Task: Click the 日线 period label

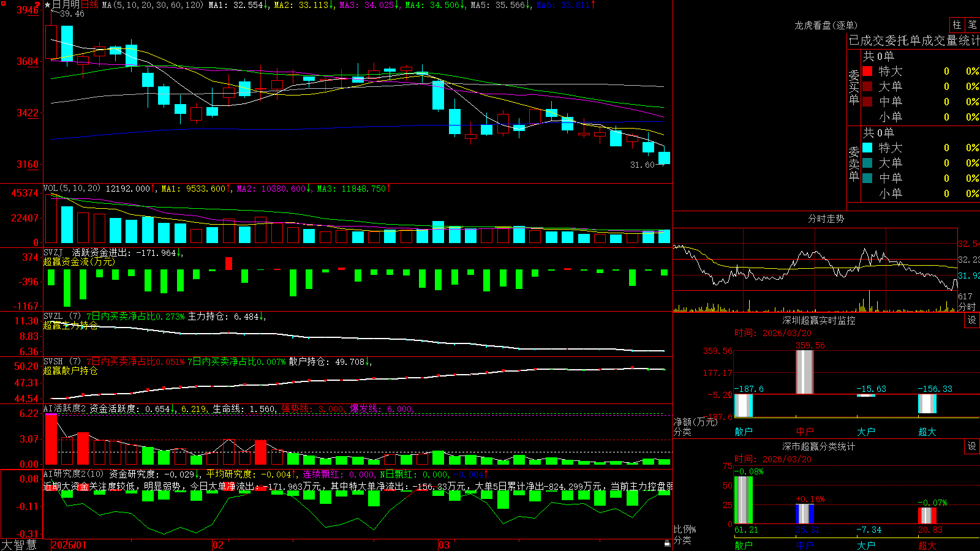Action: [x=89, y=5]
